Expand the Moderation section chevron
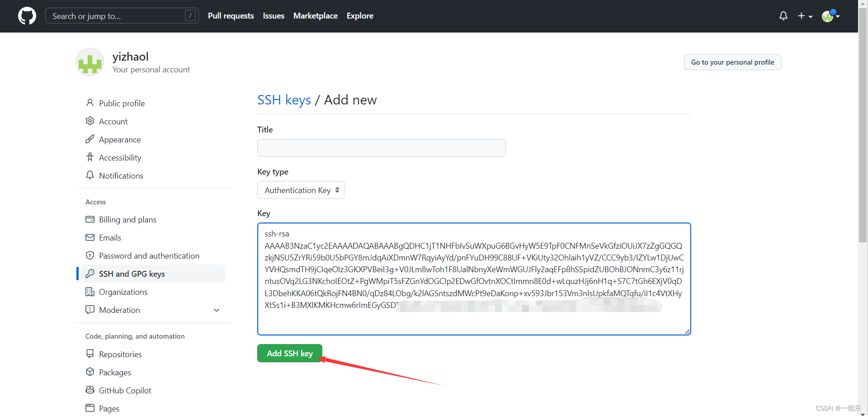This screenshot has width=868, height=416. click(x=217, y=310)
